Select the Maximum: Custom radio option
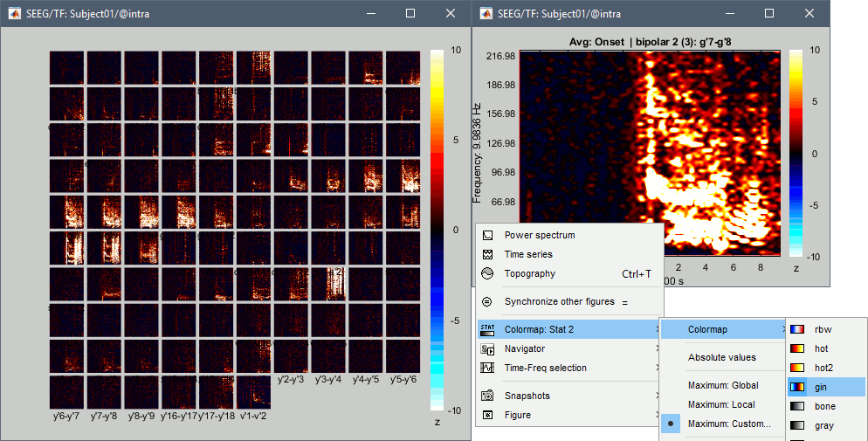 pos(729,424)
